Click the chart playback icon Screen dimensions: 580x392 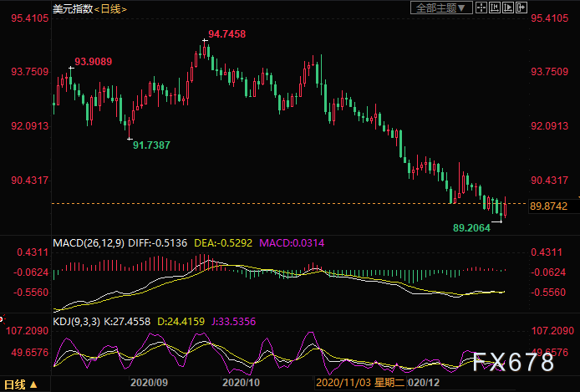click(509, 8)
